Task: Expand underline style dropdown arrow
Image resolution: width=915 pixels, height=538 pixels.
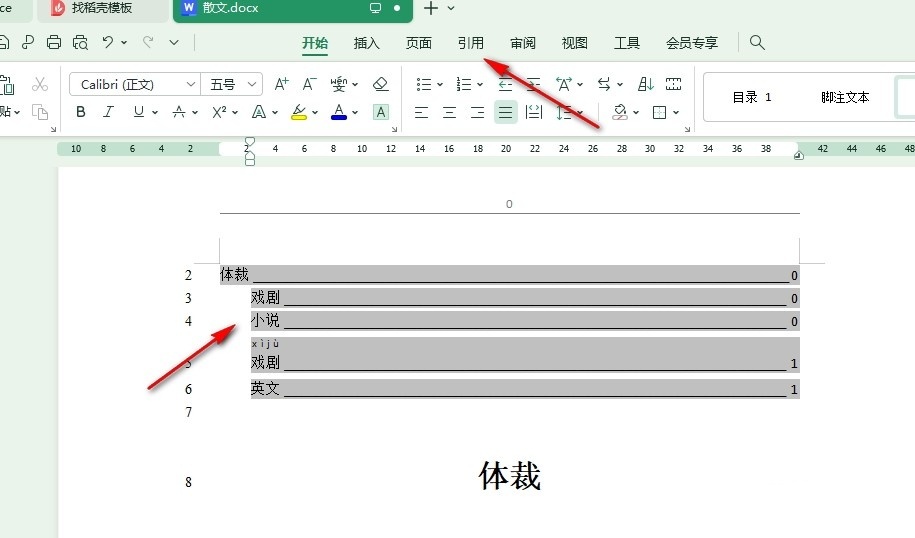Action: click(x=155, y=112)
